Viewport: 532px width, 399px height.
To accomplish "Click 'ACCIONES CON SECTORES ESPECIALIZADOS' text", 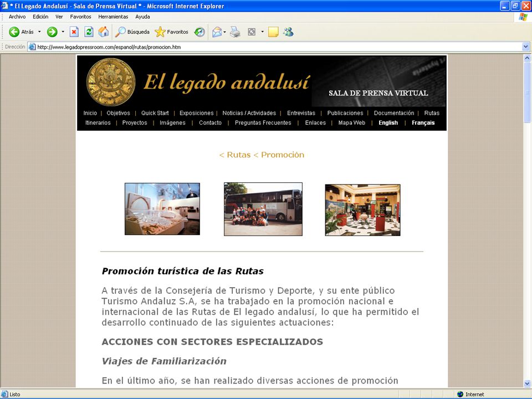I will (212, 342).
